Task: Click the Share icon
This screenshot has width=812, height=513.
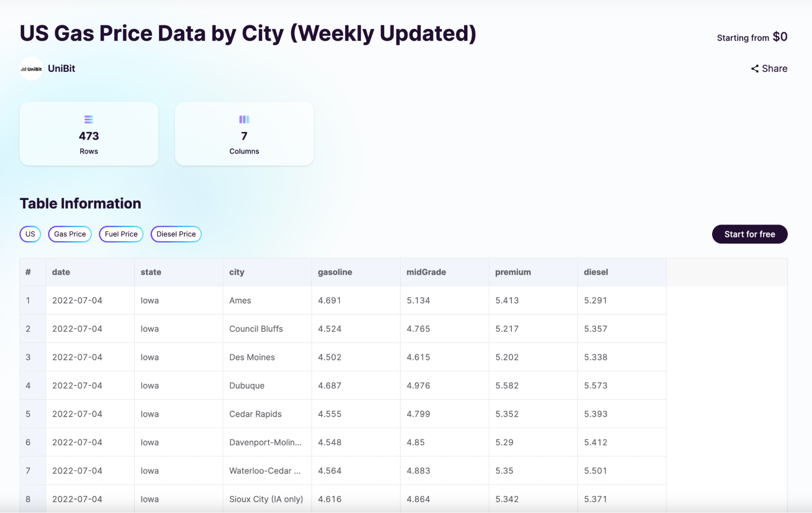Action: pyautogui.click(x=754, y=69)
